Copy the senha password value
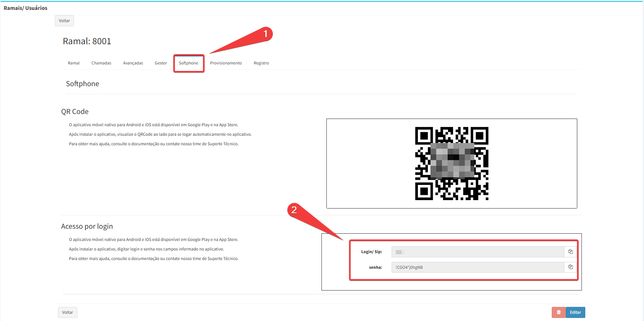 570,267
